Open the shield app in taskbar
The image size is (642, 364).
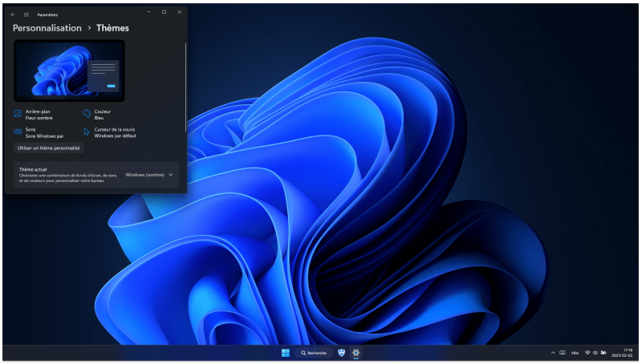coord(341,353)
